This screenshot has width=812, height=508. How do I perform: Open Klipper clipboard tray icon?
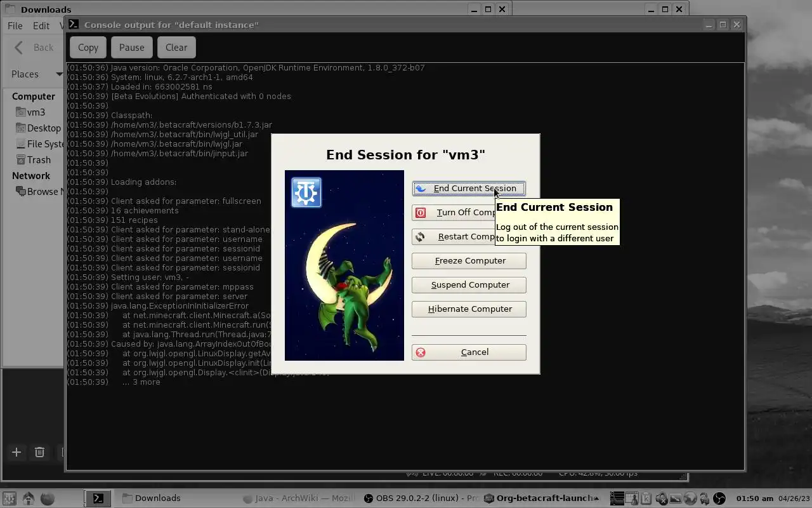[646, 498]
